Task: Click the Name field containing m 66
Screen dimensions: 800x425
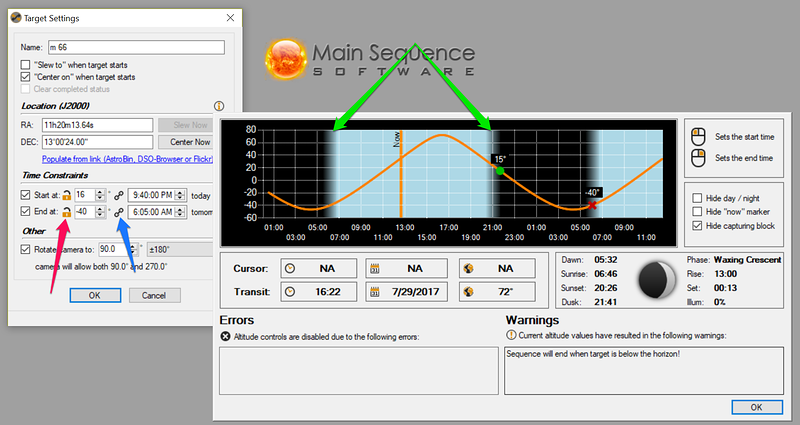Action: point(136,47)
